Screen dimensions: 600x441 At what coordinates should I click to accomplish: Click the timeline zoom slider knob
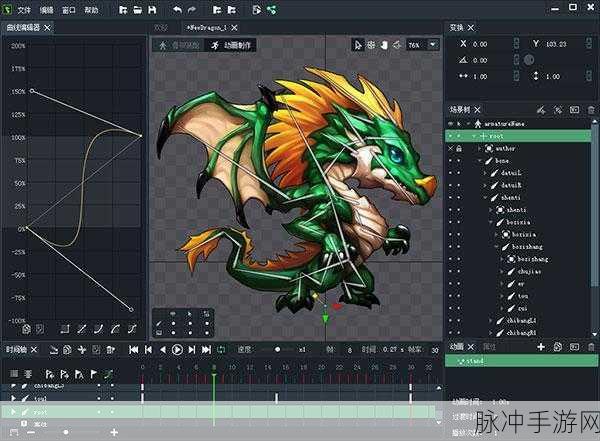[x=66, y=432]
